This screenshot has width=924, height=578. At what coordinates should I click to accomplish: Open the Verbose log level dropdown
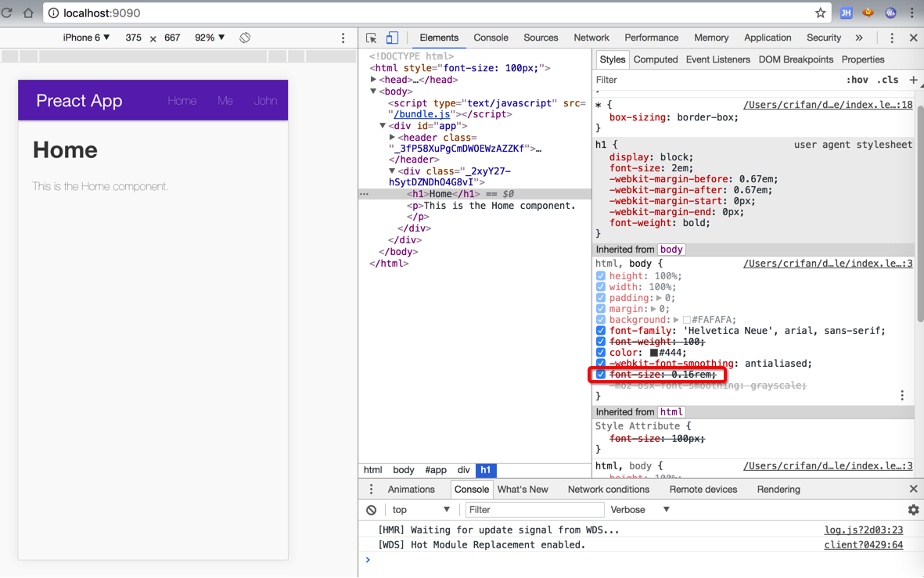640,510
